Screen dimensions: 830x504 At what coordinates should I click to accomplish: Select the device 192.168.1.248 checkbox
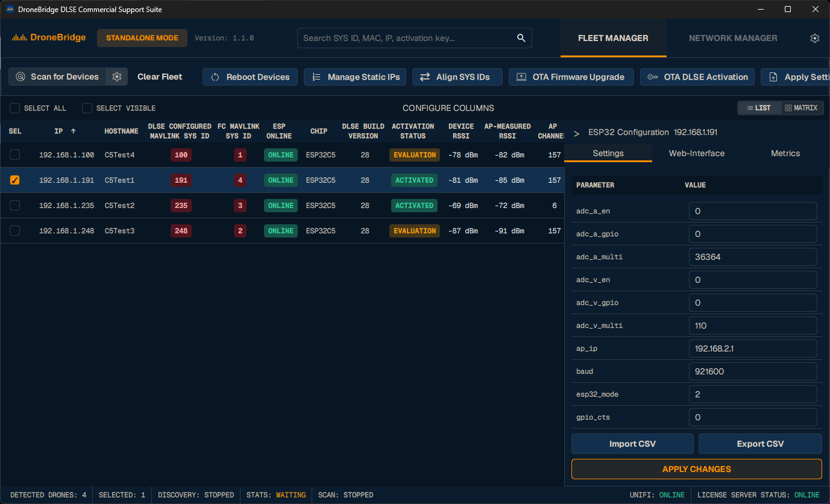pos(15,231)
